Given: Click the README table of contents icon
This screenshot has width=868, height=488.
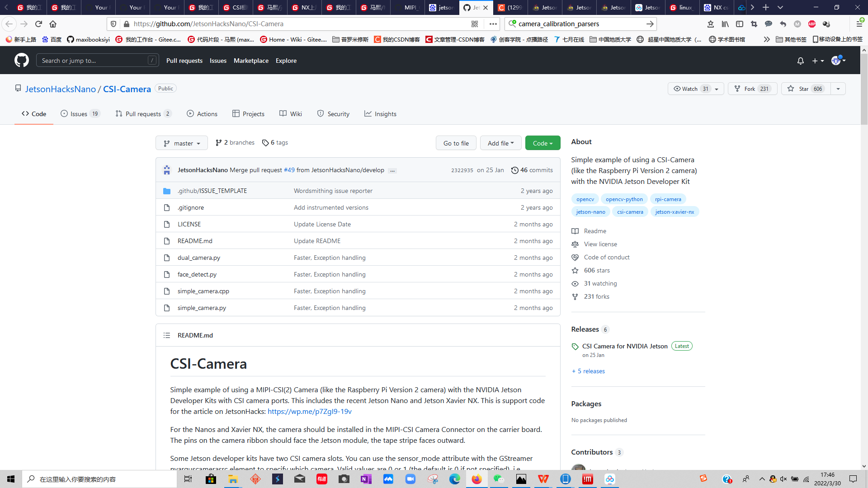Looking at the screenshot, I should tap(167, 335).
